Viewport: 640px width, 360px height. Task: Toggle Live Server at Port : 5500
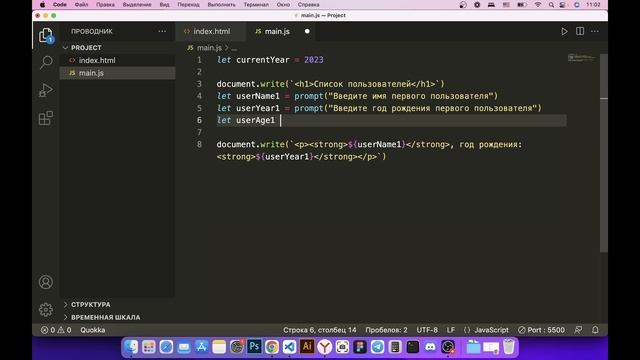pos(541,330)
